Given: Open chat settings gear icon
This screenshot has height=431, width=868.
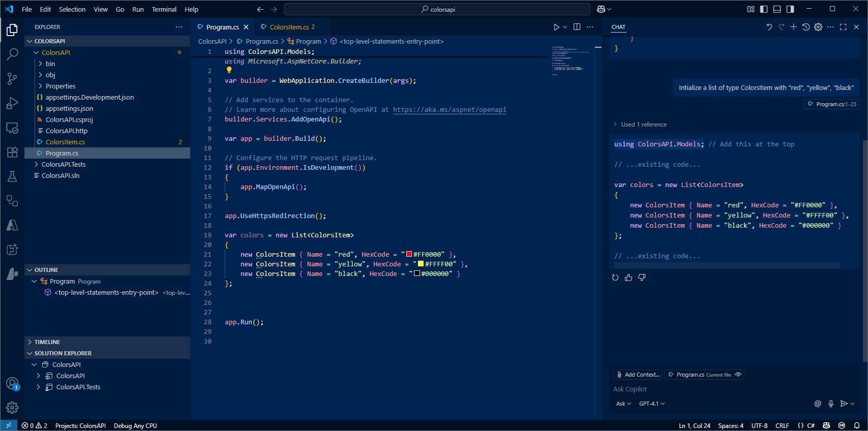Looking at the screenshot, I should click(818, 27).
